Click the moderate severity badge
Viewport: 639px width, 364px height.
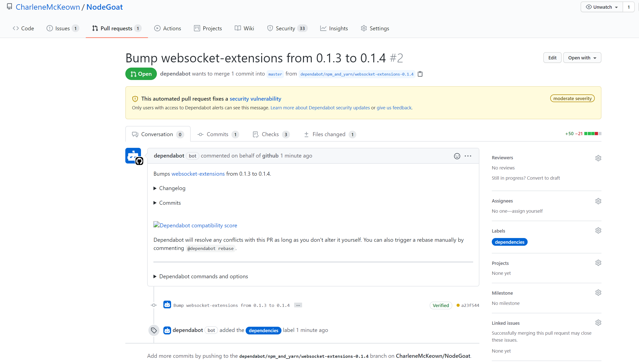tap(572, 98)
